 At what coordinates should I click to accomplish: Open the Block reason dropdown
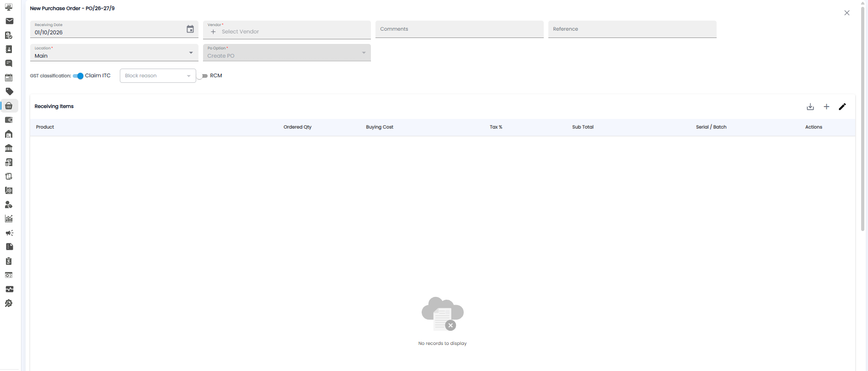pyautogui.click(x=158, y=75)
